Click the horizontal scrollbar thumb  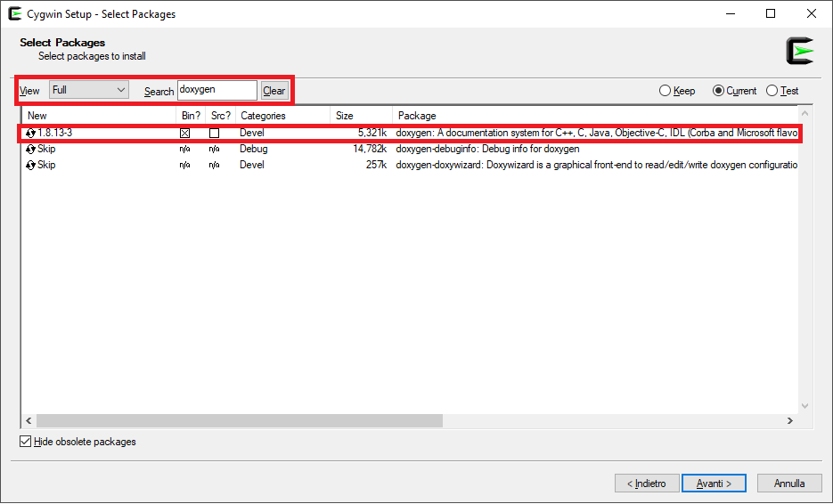tap(240, 420)
